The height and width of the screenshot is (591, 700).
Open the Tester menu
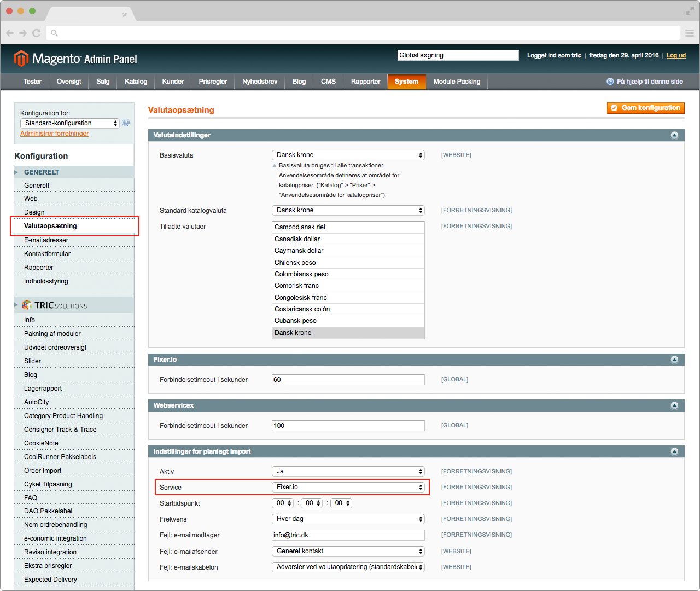[x=32, y=82]
